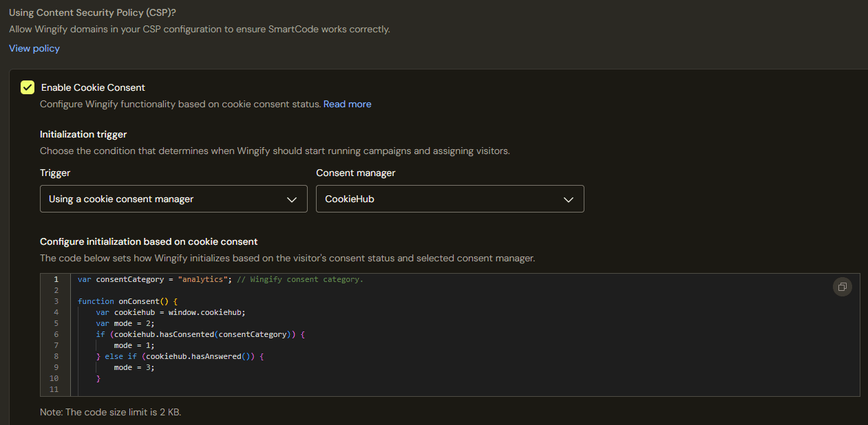The width and height of the screenshot is (868, 425).
Task: Click the hasConsented if-statement line
Action: [200, 334]
